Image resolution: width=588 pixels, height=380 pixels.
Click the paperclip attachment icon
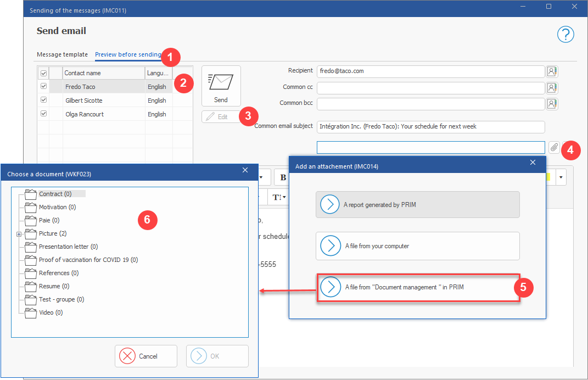click(554, 147)
